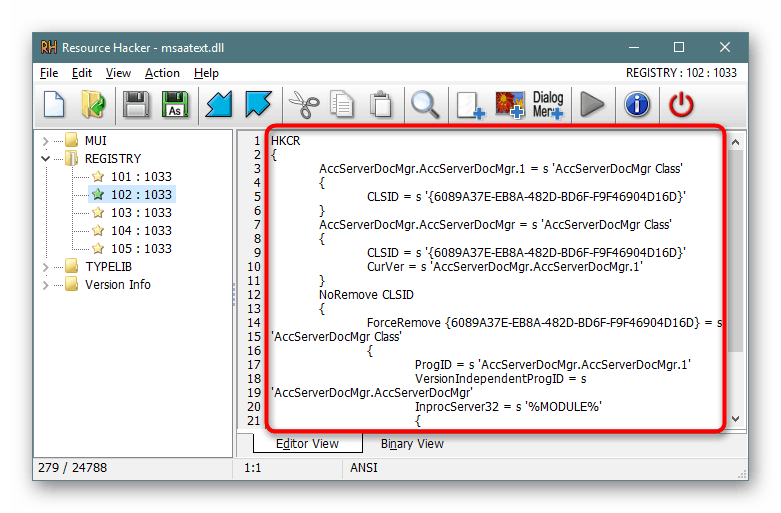Maximize the Resource Hacker window
781x513 pixels.
[x=679, y=47]
